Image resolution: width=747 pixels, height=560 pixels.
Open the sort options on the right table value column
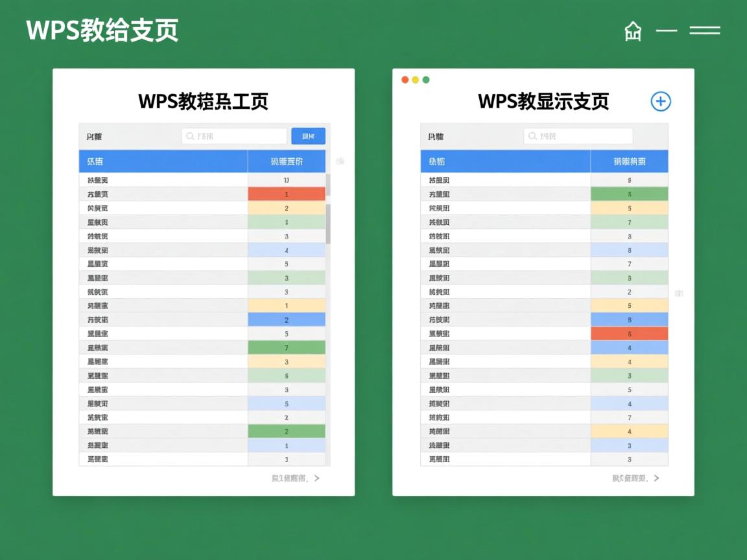pyautogui.click(x=629, y=161)
